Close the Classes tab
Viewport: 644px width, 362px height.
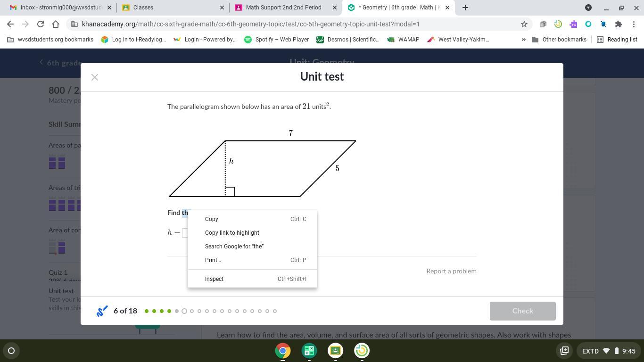222,8
